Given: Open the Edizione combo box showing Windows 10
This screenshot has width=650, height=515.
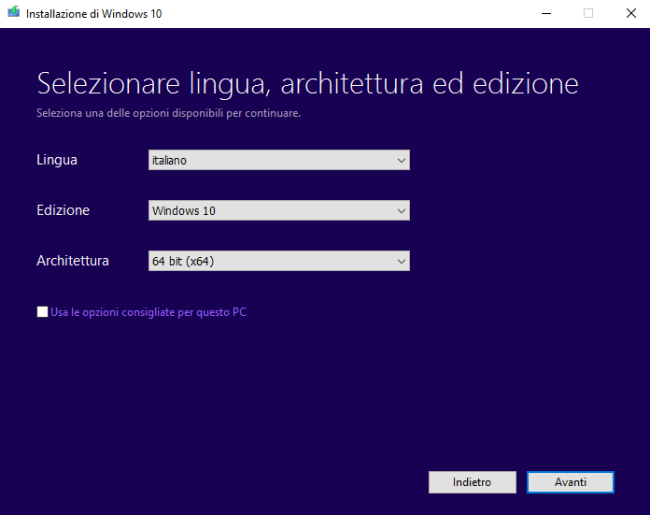Looking at the screenshot, I should pos(279,211).
